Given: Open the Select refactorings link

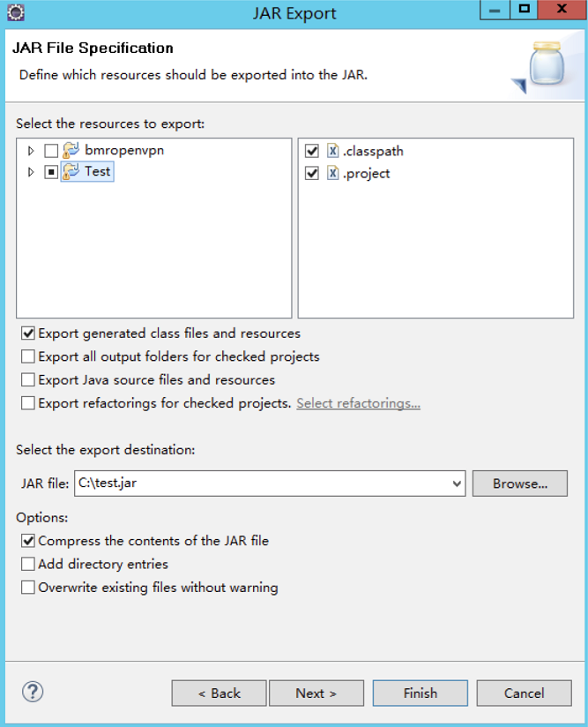Looking at the screenshot, I should pyautogui.click(x=358, y=403).
